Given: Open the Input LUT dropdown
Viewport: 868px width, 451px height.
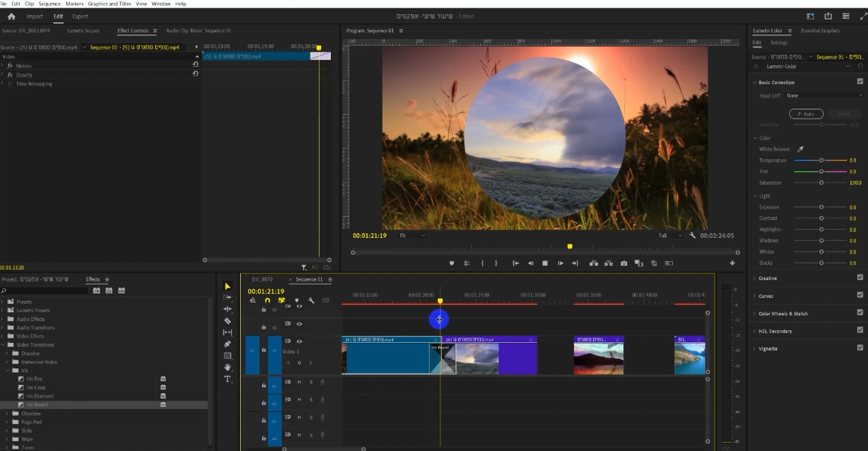Looking at the screenshot, I should [x=824, y=95].
